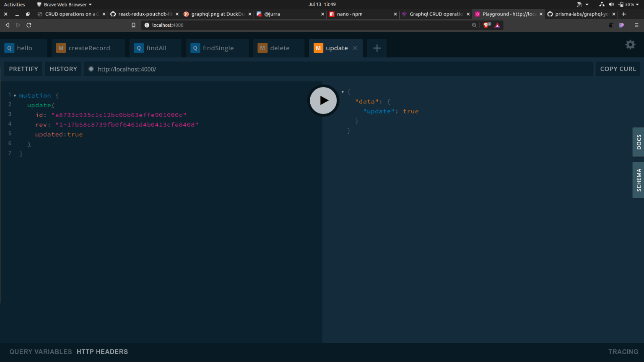Select the delete mutation tab
This screenshot has width=644, height=362.
coord(279,48)
